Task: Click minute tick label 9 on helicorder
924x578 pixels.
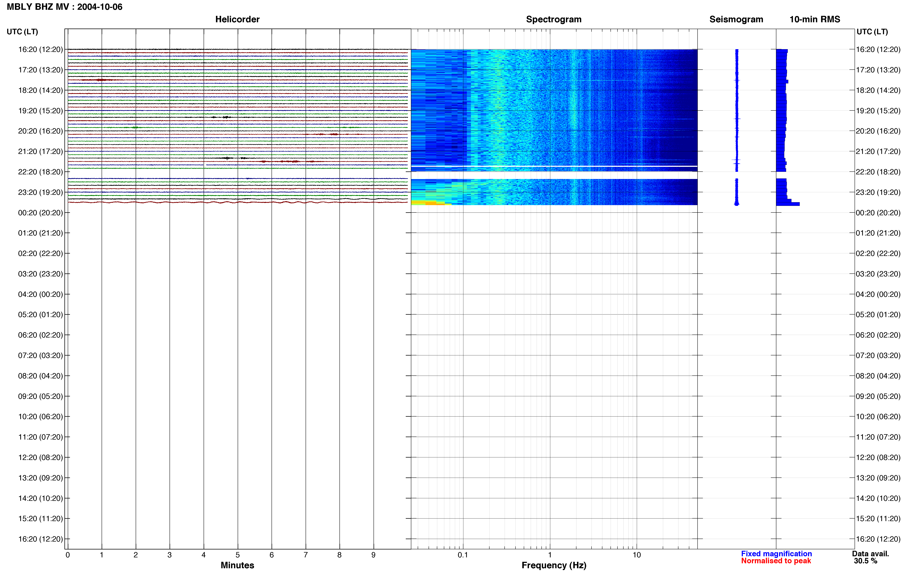Action: [373, 555]
